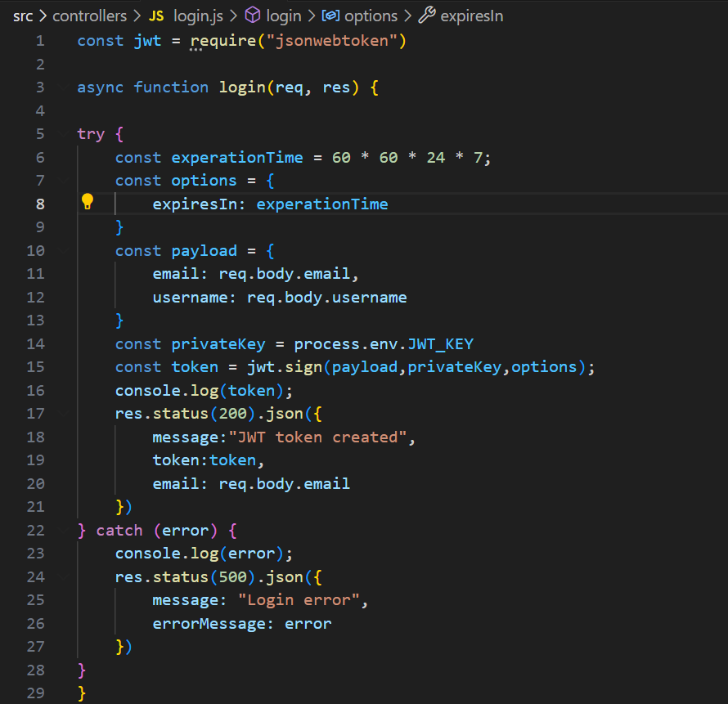Image resolution: width=728 pixels, height=704 pixels.
Task: Click 'JWT_KEY' on line 14
Action: [x=440, y=344]
